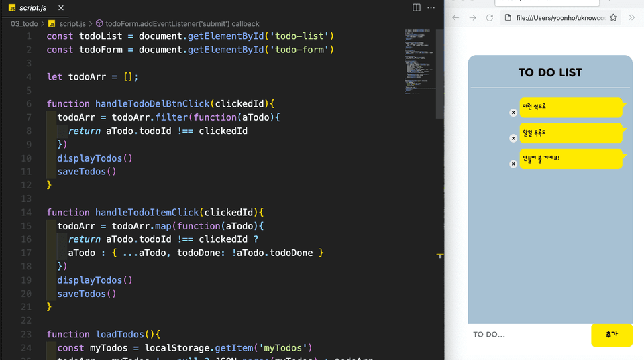Click the browser forward arrow
Image resolution: width=644 pixels, height=360 pixels.
click(473, 17)
